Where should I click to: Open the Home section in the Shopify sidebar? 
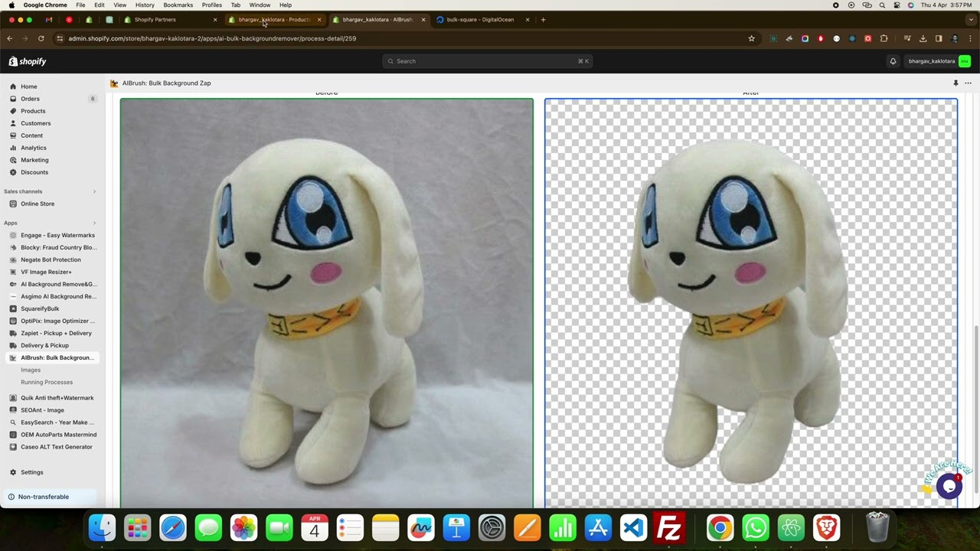point(29,86)
